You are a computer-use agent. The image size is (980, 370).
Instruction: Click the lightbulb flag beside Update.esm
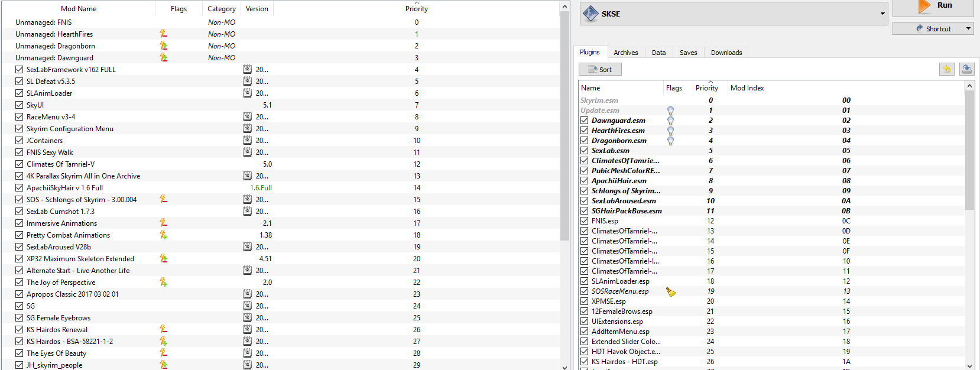click(x=670, y=111)
